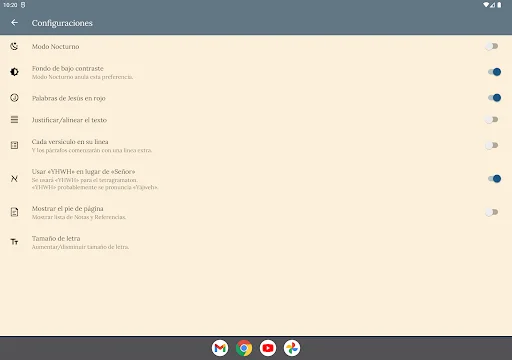Click the Justificar/alinear el texto label
This screenshot has height=360, width=512.
(x=69, y=120)
